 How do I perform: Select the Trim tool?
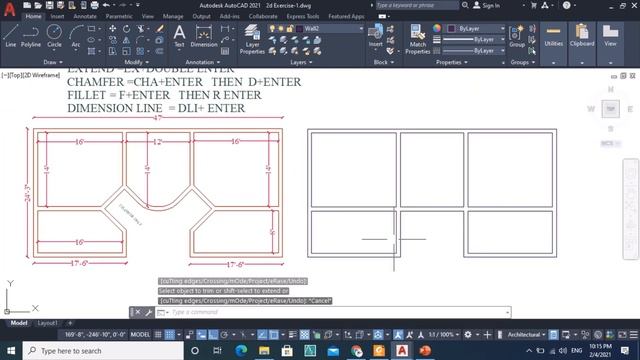[x=141, y=29]
